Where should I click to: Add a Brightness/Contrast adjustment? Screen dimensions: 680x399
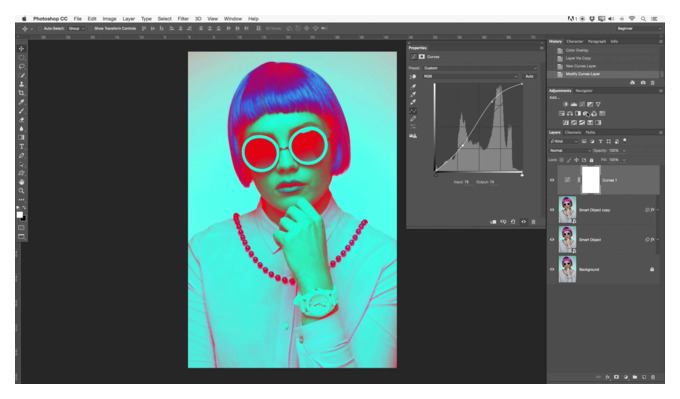pos(566,105)
